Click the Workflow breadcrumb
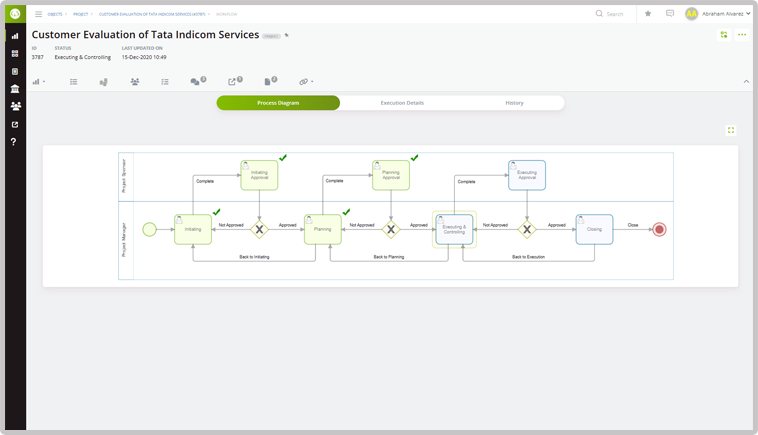This screenshot has height=435, width=758. tap(226, 14)
